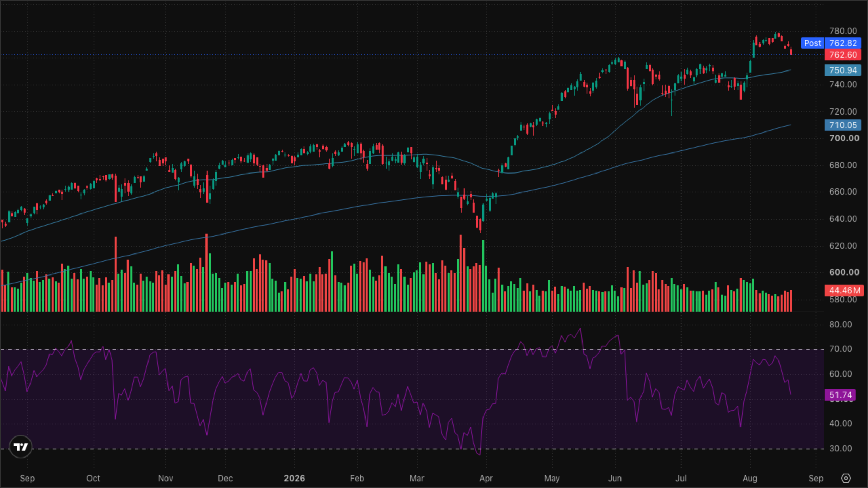
Task: Click the 700.00 price axis label
Action: (x=844, y=138)
